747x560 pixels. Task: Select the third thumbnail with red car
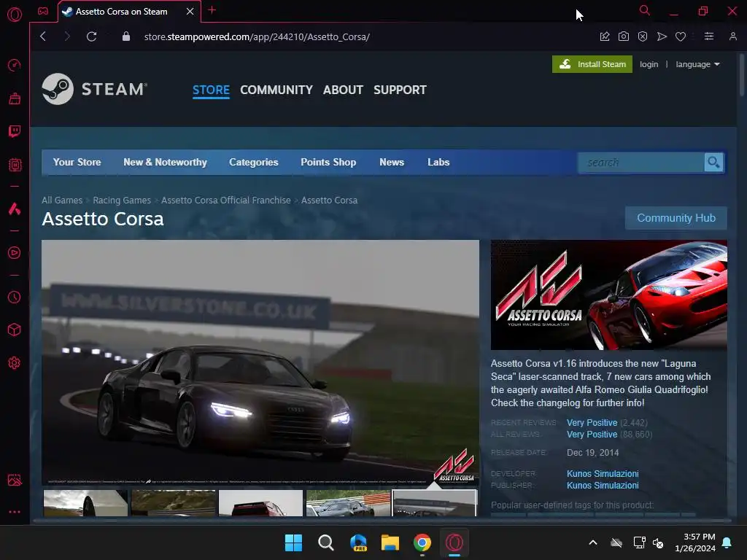click(x=260, y=503)
